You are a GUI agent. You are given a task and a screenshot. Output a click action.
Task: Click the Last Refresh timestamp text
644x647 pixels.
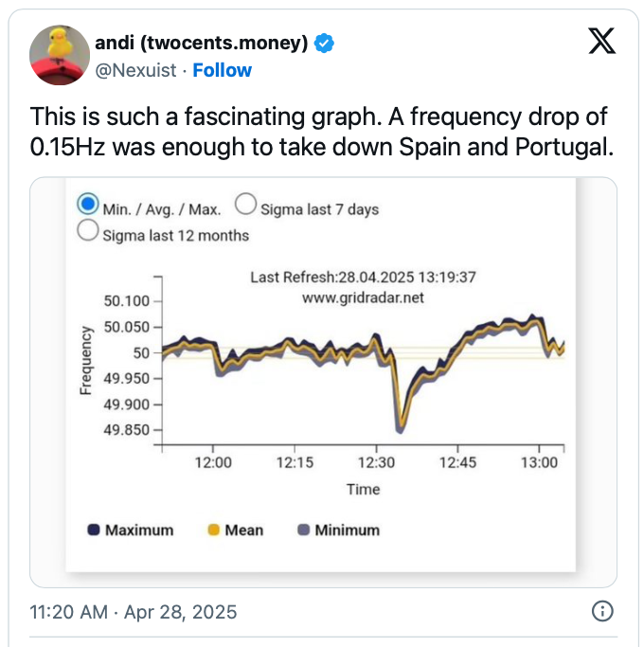[363, 278]
